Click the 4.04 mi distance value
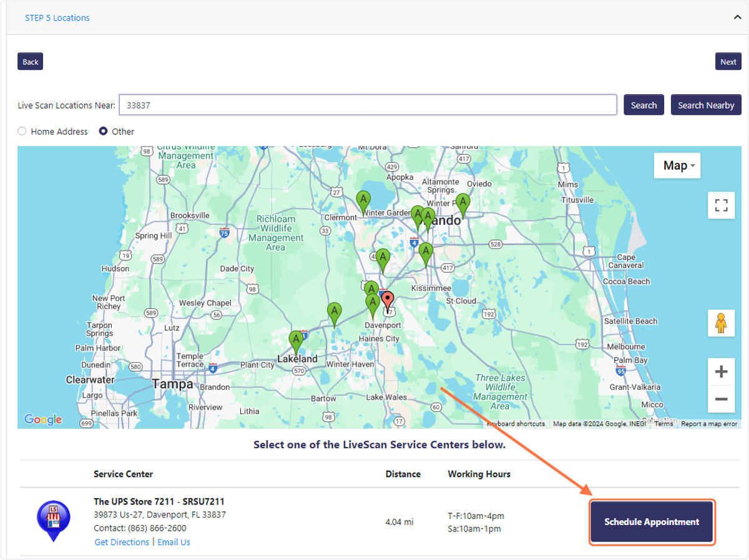The image size is (749, 560). [x=399, y=522]
